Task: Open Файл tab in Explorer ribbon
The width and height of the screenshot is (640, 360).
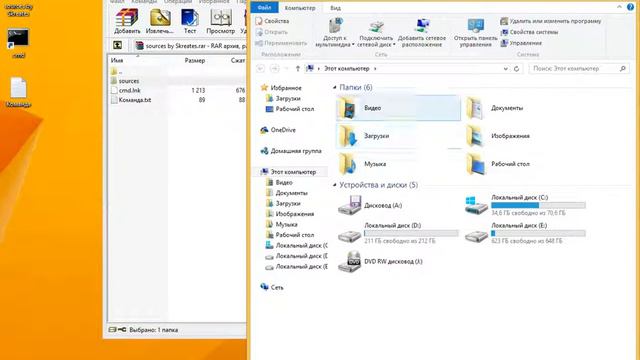Action: point(264,8)
